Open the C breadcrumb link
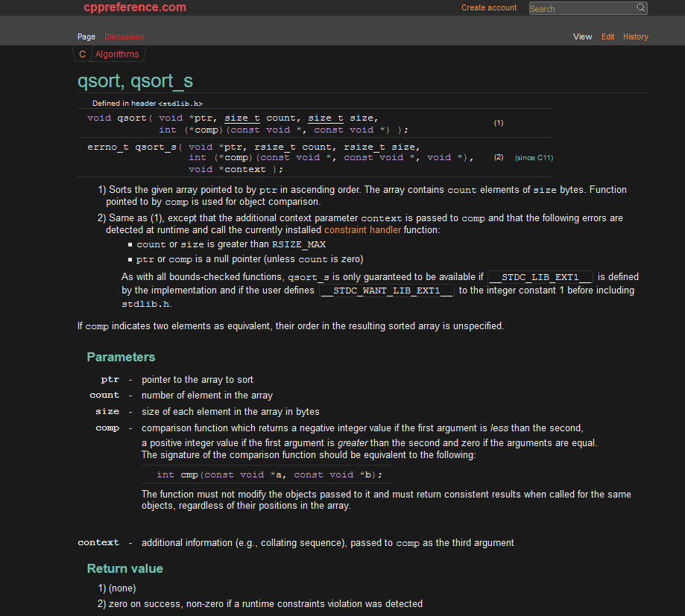Screen dimensions: 685x616 (x=82, y=54)
